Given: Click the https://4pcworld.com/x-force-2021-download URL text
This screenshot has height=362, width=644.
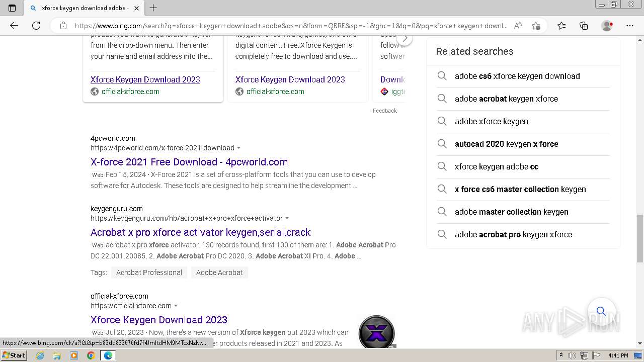Looking at the screenshot, I should [163, 148].
